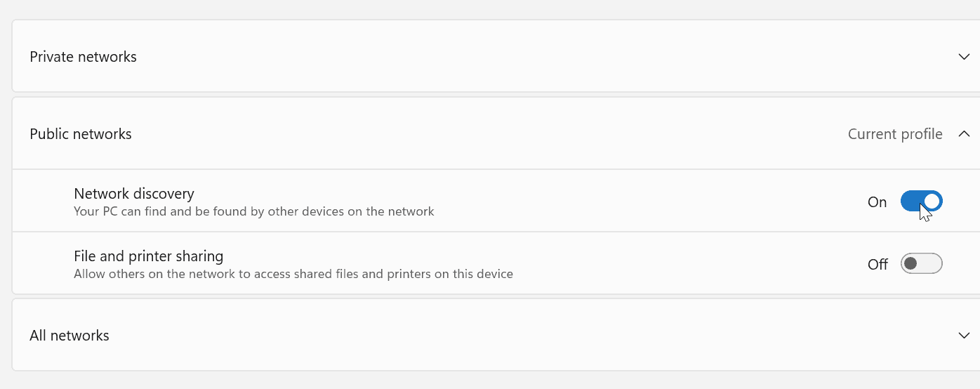Click empty space in the All networks card

tap(491, 336)
